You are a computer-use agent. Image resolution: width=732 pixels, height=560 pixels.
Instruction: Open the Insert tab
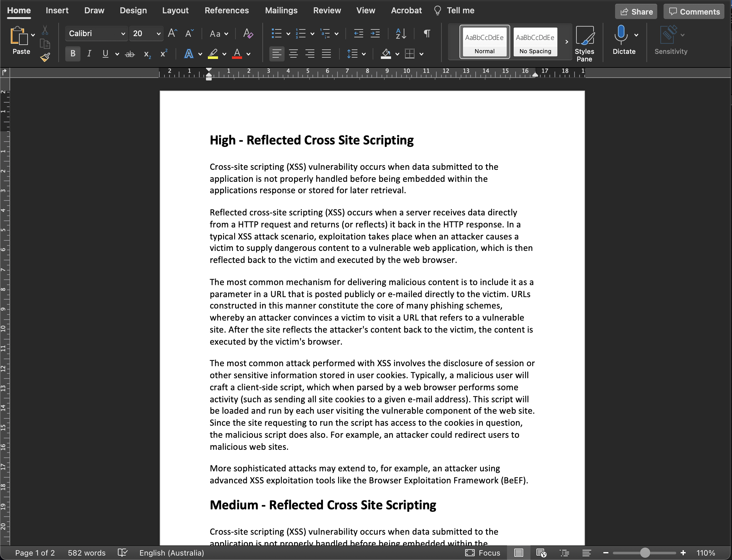coord(57,10)
